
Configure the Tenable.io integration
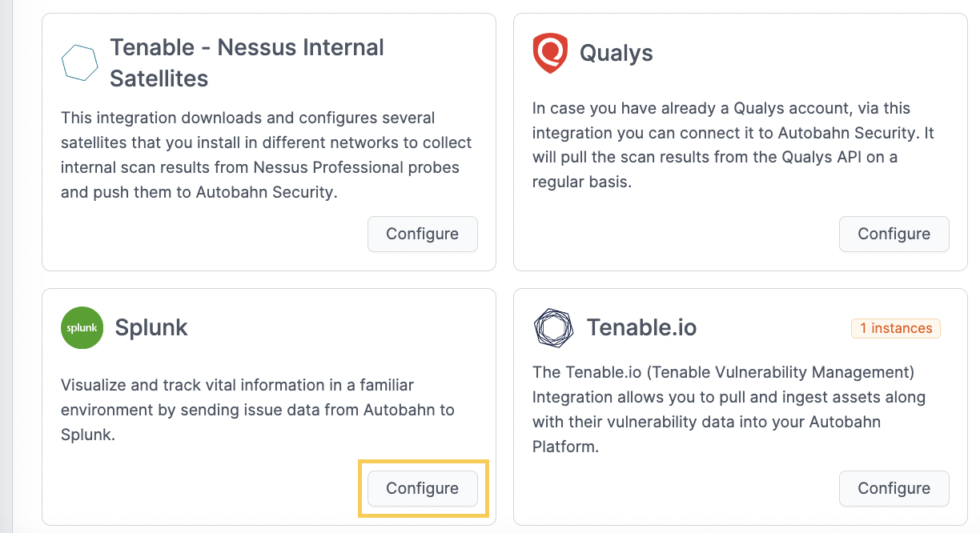894,488
